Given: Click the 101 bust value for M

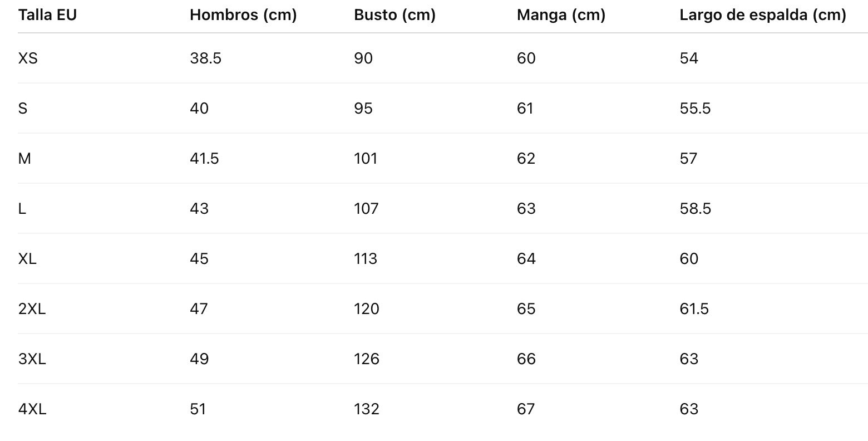Looking at the screenshot, I should pos(366,159).
